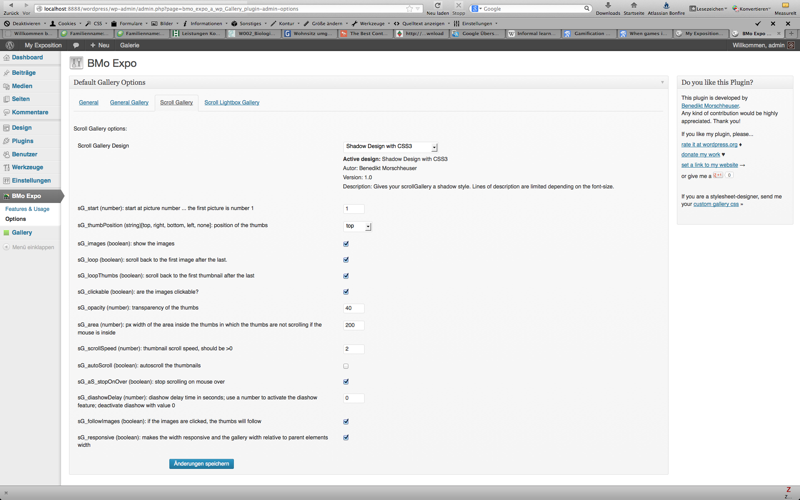Click the browser Downloads icon

[x=607, y=6]
